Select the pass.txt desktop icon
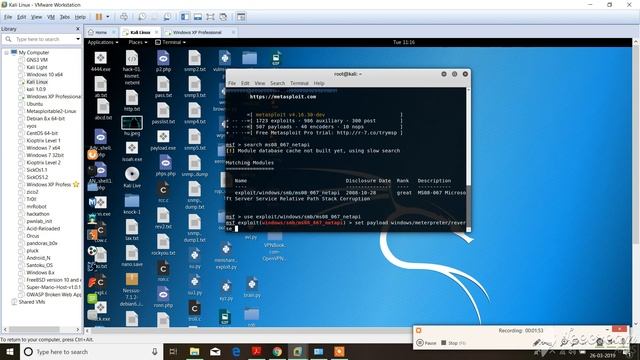The width and height of the screenshot is (640, 360). (163, 87)
